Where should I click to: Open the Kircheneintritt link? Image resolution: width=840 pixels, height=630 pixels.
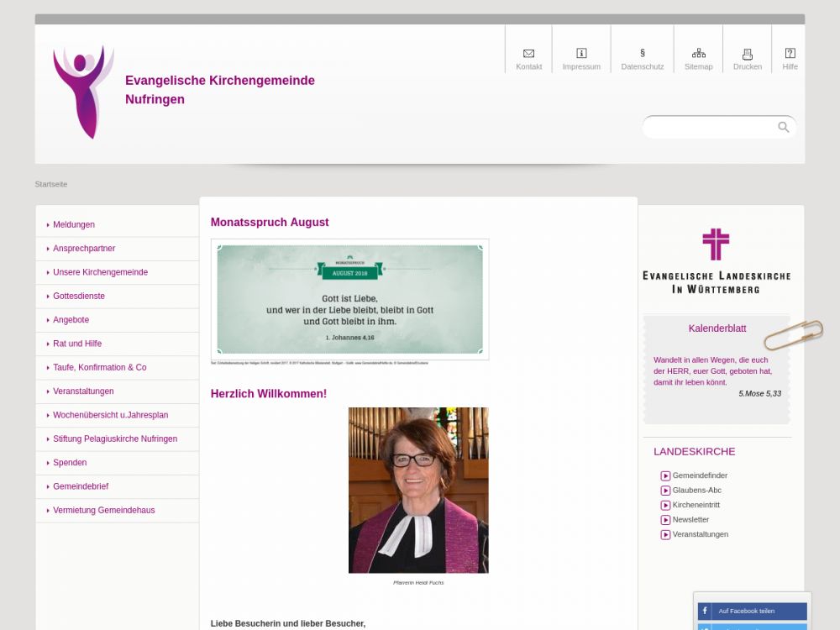(696, 505)
